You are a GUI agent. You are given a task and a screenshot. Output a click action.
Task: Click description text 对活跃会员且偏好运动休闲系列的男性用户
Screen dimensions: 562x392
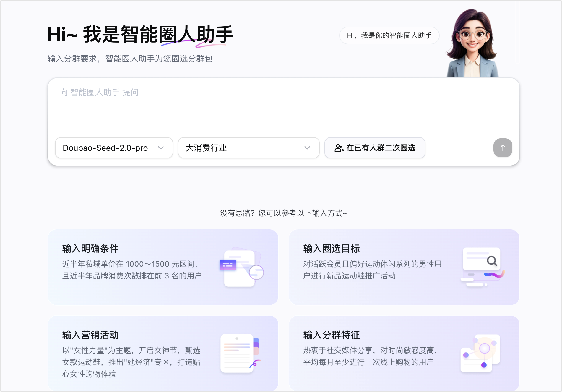(x=372, y=270)
